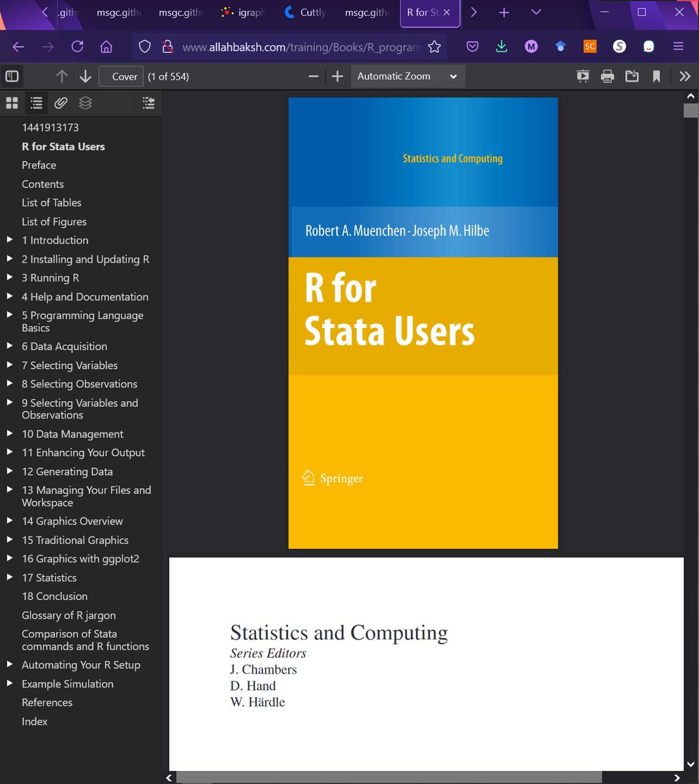The height and width of the screenshot is (784, 699).
Task: Show document outline view
Action: click(37, 103)
